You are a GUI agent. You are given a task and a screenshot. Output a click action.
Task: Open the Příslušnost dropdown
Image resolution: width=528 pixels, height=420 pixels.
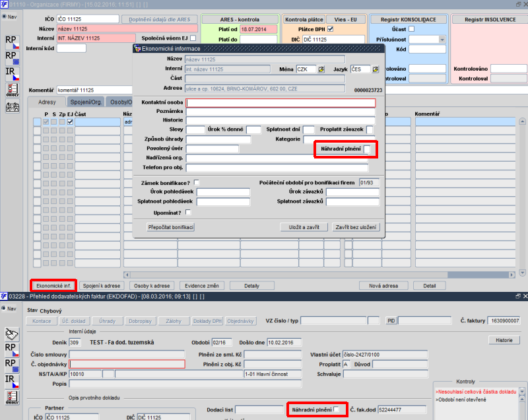coord(442,40)
